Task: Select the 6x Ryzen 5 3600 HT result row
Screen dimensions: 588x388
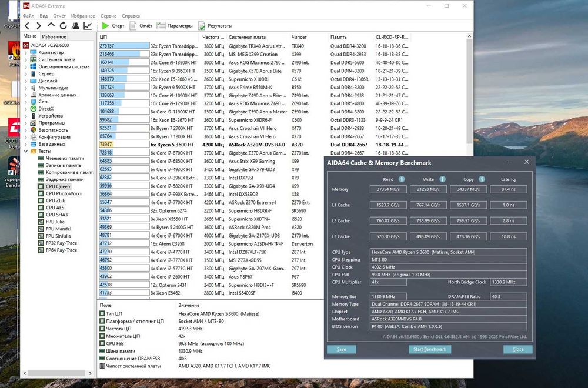Action: click(254, 145)
